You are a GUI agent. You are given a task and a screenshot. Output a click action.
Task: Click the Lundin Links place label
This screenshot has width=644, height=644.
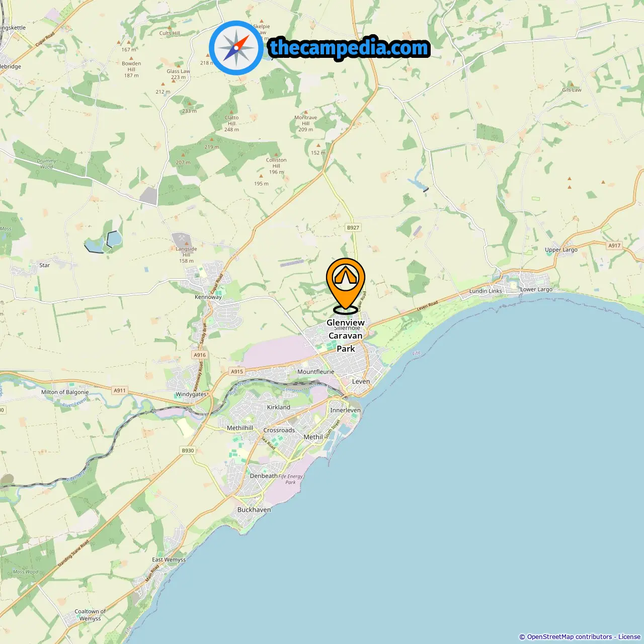[x=486, y=291]
